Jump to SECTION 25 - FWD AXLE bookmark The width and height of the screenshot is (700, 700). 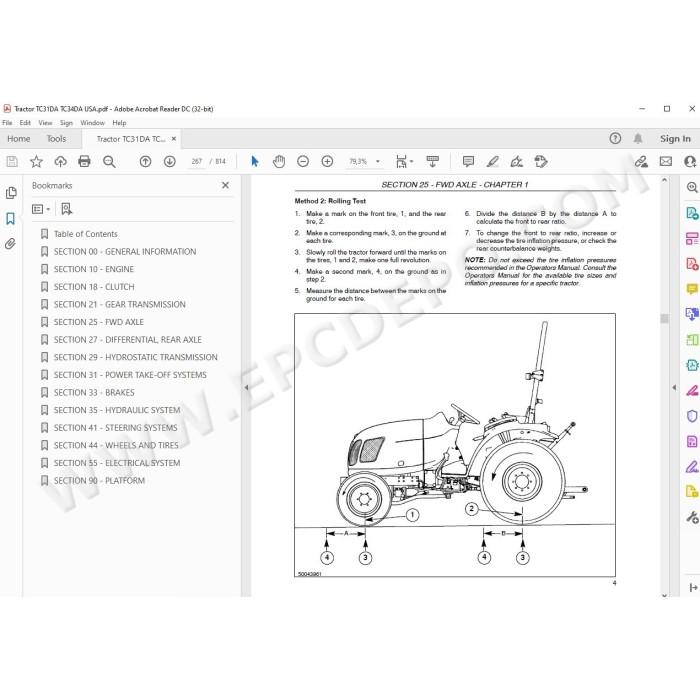tap(99, 322)
